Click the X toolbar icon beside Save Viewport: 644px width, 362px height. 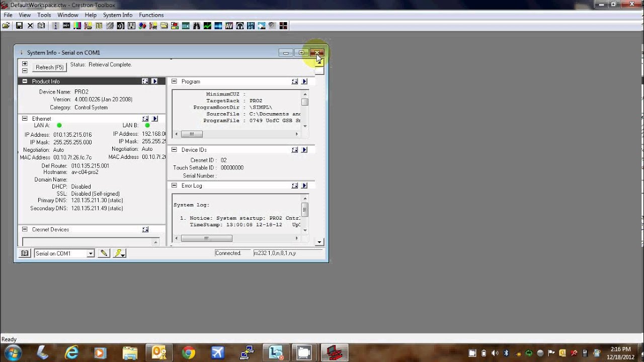(x=30, y=26)
